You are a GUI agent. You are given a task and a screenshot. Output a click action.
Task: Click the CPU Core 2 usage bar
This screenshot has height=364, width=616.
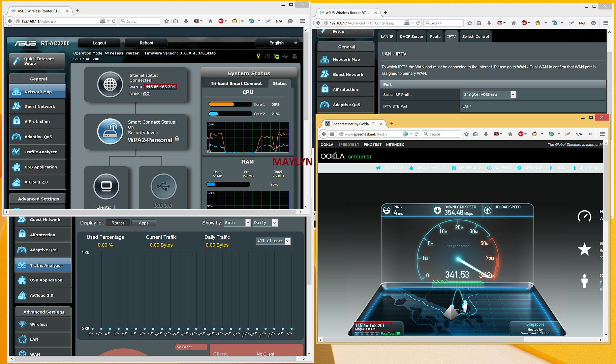click(x=230, y=114)
